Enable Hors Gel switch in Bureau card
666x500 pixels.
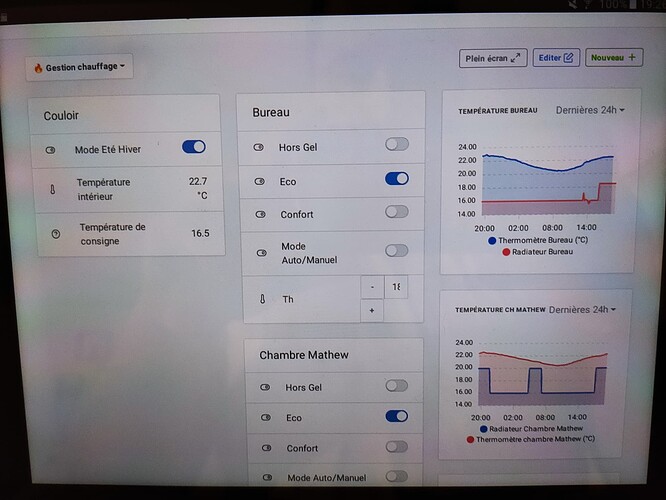[x=397, y=144]
